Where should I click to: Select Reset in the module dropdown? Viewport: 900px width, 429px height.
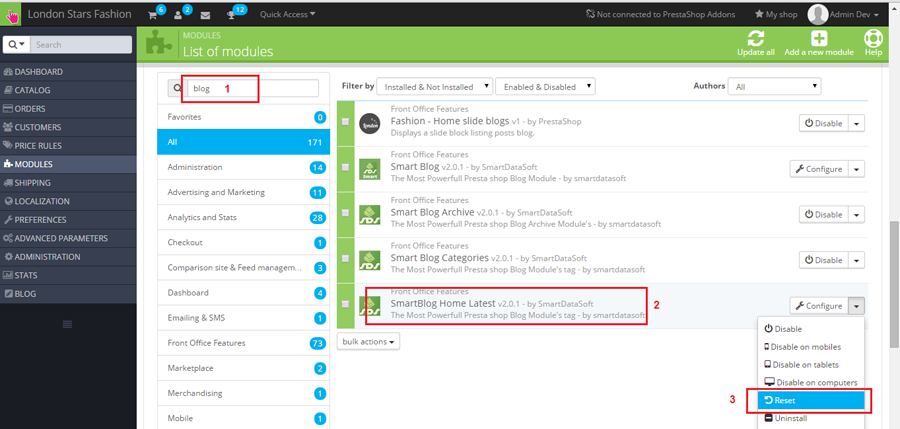click(810, 400)
